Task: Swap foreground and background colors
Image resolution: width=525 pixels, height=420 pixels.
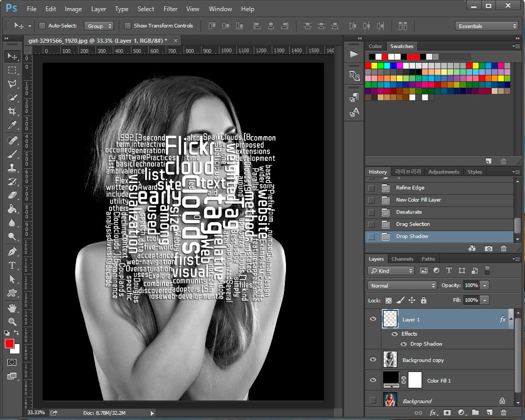Action: tap(16, 332)
